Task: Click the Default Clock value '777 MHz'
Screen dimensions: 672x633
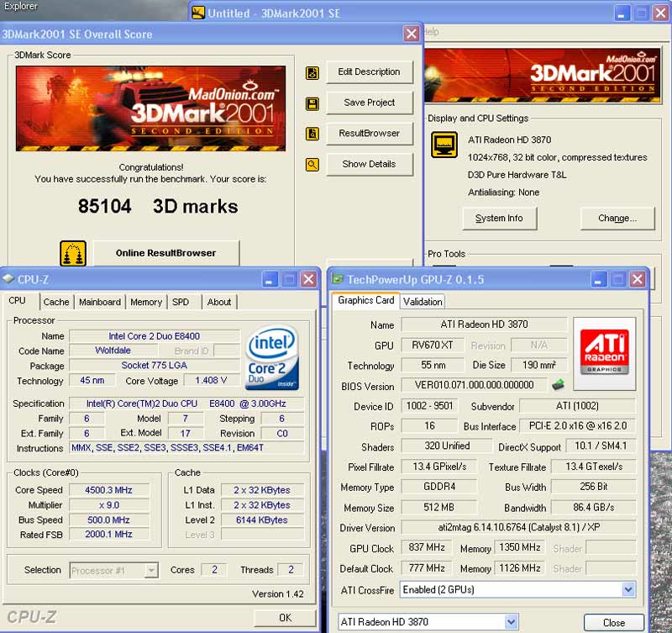Action: (427, 568)
